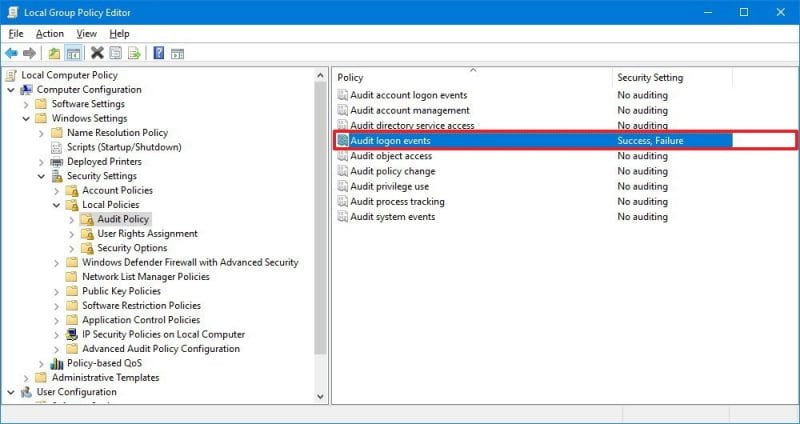Click the Success, Failure security setting
800x424 pixels.
point(650,141)
